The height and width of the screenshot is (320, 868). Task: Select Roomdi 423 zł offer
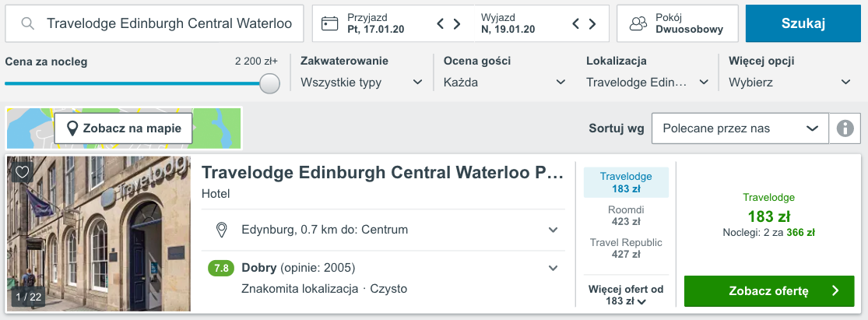pos(626,216)
